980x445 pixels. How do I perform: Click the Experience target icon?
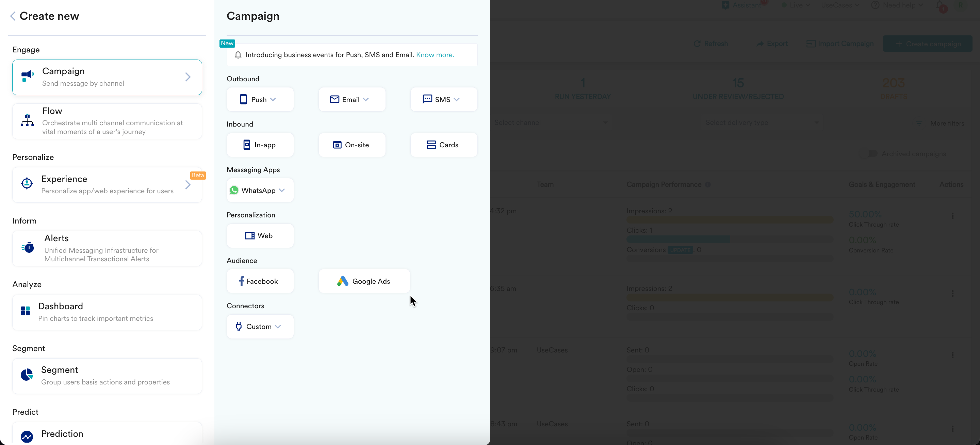tap(27, 184)
